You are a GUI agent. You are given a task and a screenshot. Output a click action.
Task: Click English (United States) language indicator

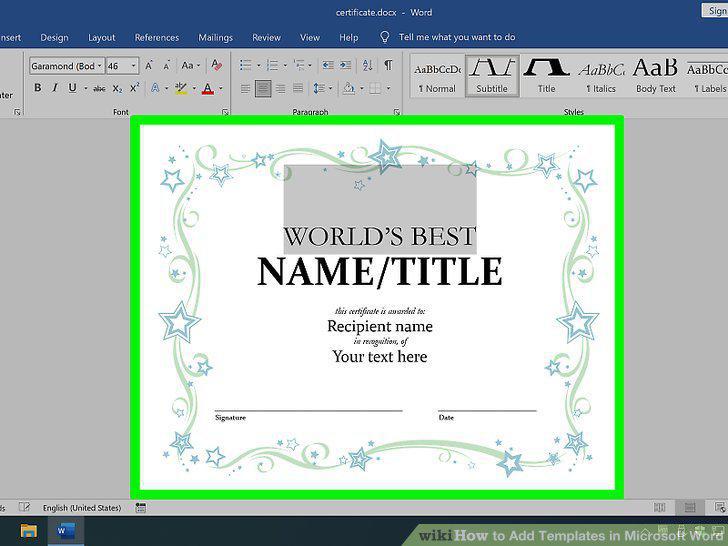tap(82, 507)
